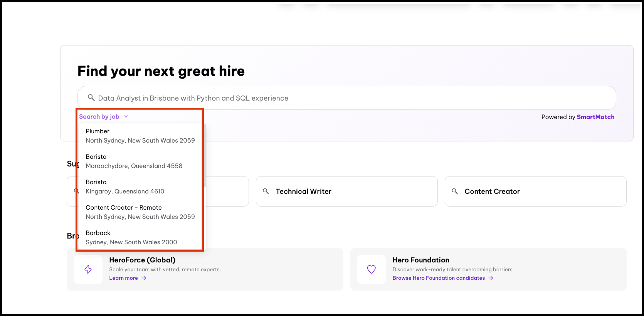The height and width of the screenshot is (316, 644).
Task: Click the Content Creator suggested search card
Action: tap(535, 192)
